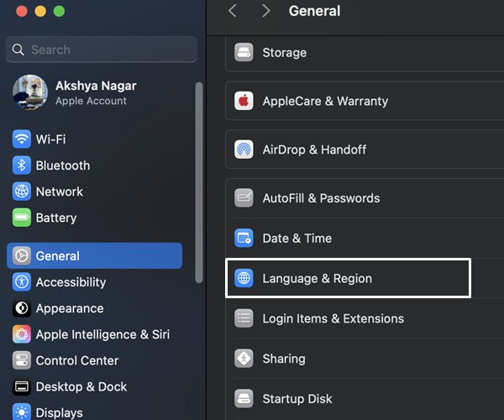This screenshot has height=420, width=504.
Task: Click the Wi-Fi icon in sidebar
Action: 22,139
